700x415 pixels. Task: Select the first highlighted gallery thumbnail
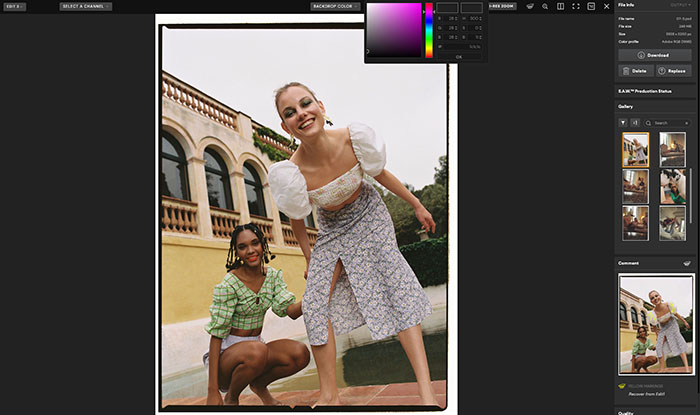pyautogui.click(x=635, y=149)
